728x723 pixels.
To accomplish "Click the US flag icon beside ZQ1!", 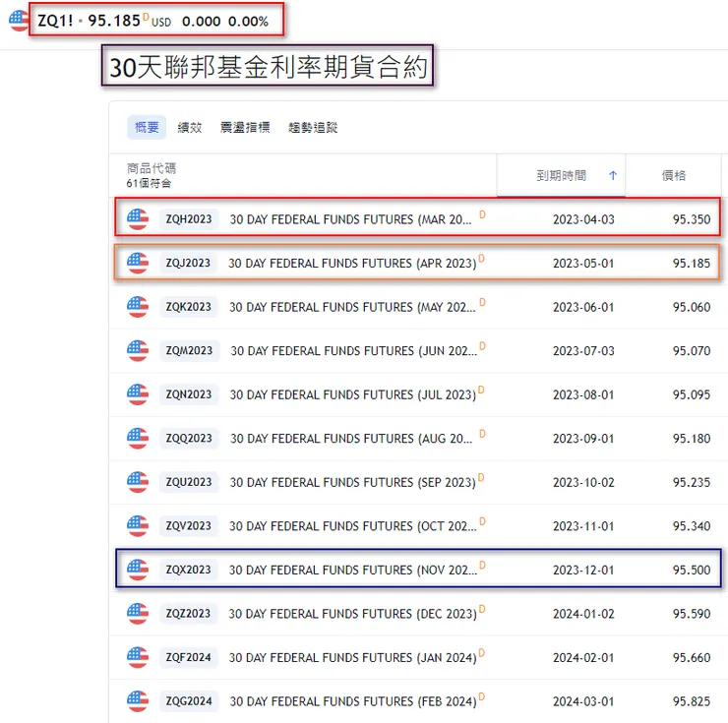I will click(x=19, y=21).
